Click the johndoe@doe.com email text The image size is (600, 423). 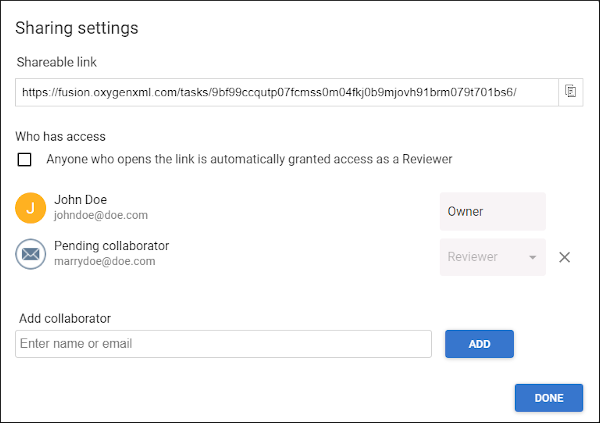[x=101, y=215]
